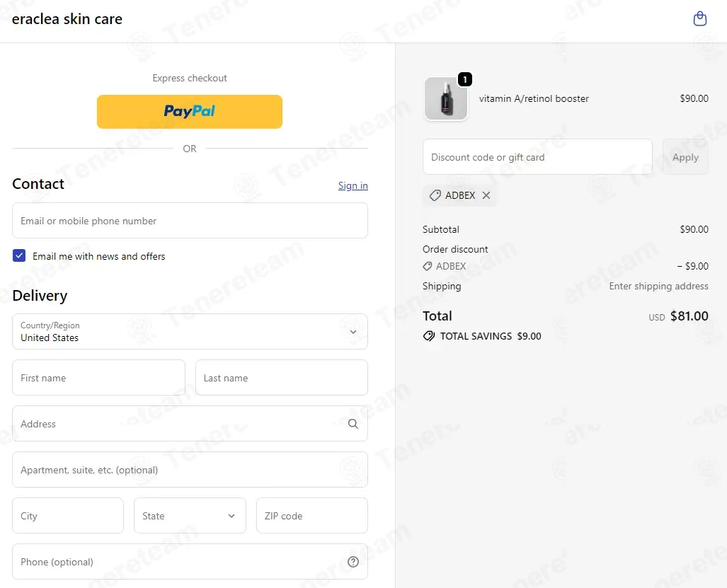This screenshot has height=588, width=727.
Task: Click the Sign in link
Action: tap(353, 185)
